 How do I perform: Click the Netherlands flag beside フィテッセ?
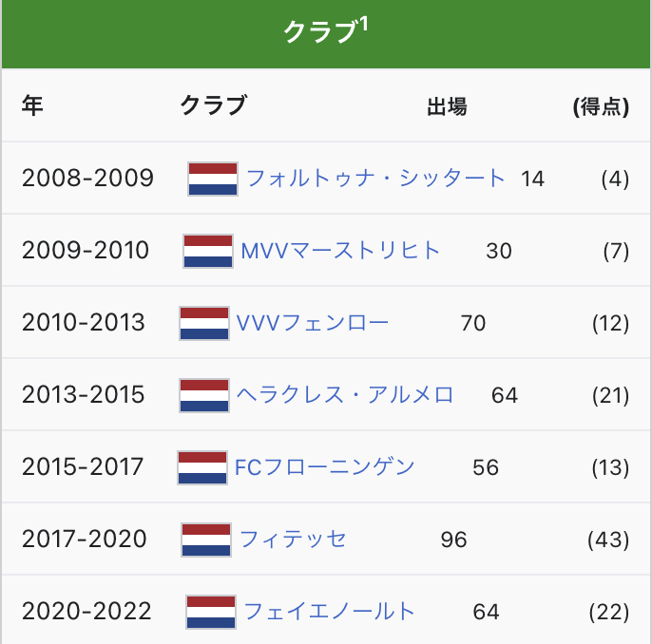pos(206,540)
